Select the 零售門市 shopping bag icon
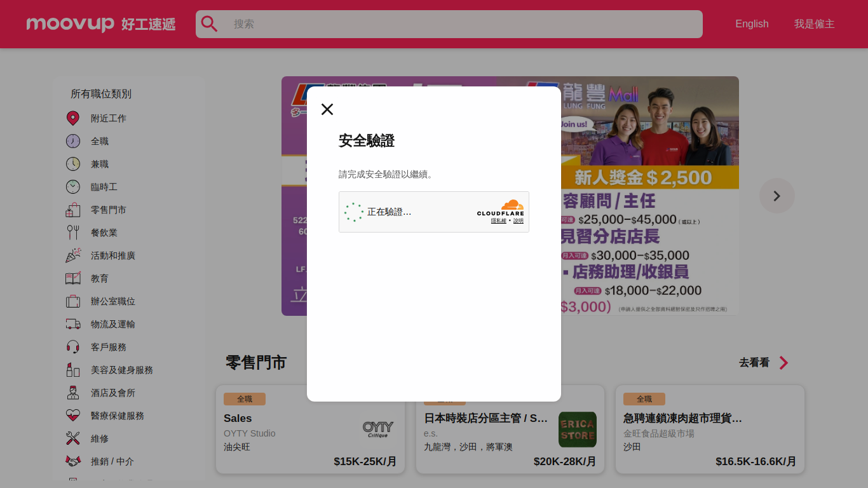This screenshot has width=868, height=488. coord(73,210)
